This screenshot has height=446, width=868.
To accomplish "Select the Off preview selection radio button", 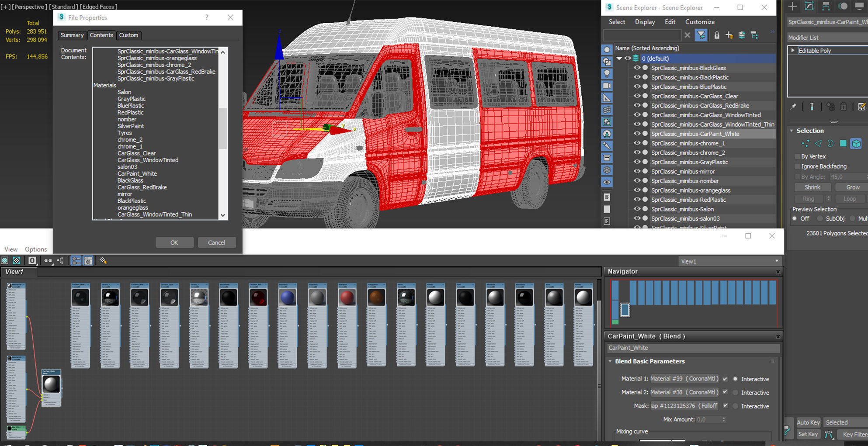I will tap(795, 218).
